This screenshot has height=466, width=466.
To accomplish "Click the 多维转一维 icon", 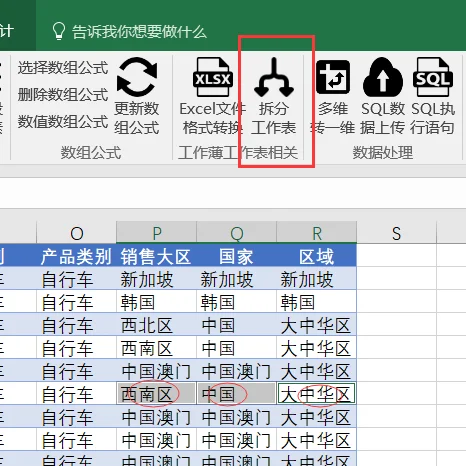I will pos(333,77).
